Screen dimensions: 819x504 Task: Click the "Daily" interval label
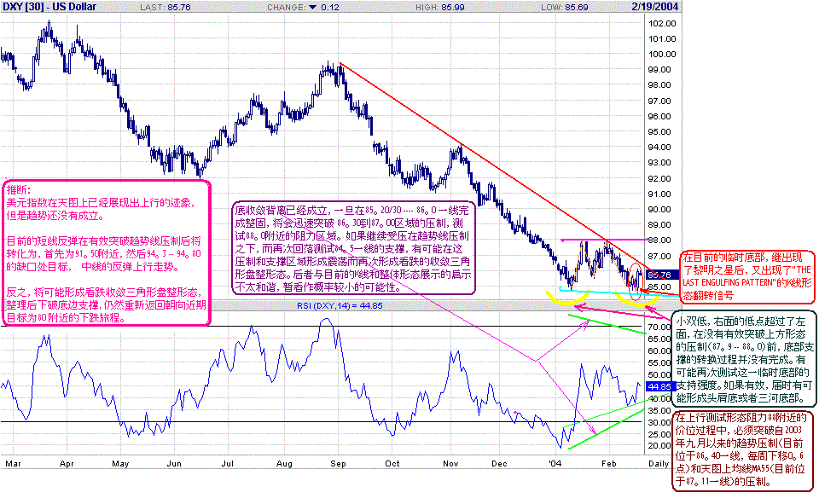pos(659,464)
